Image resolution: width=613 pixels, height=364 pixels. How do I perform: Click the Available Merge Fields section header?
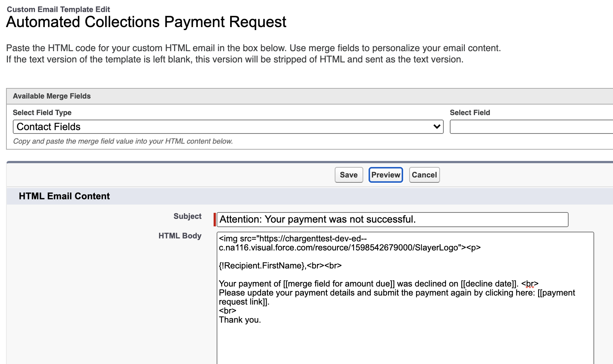pos(52,96)
